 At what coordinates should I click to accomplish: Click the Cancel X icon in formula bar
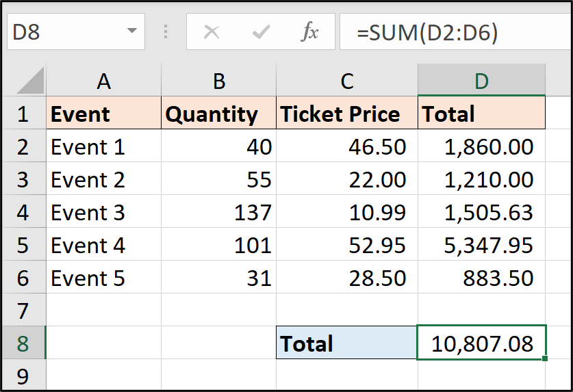[212, 31]
